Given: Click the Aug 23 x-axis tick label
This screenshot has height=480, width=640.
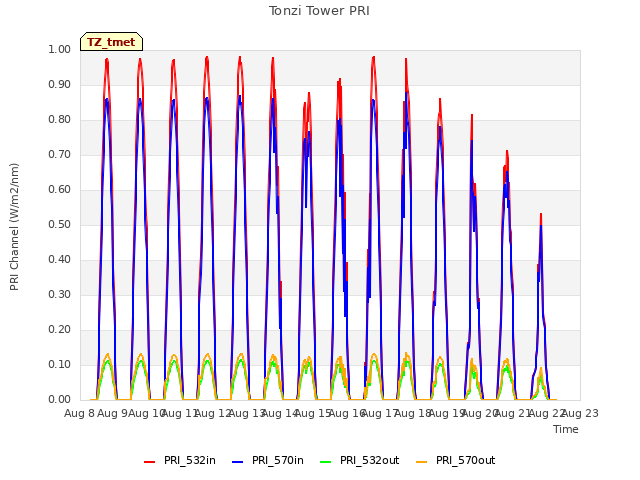Looking at the screenshot, I should [x=580, y=413].
